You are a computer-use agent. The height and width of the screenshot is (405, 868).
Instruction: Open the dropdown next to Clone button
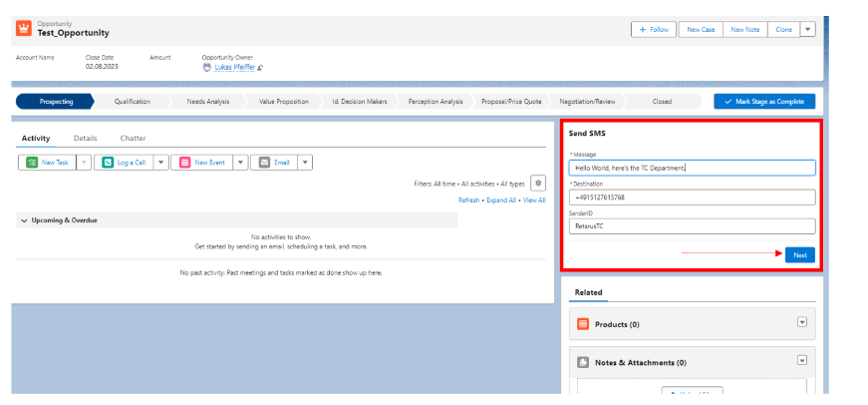point(807,30)
